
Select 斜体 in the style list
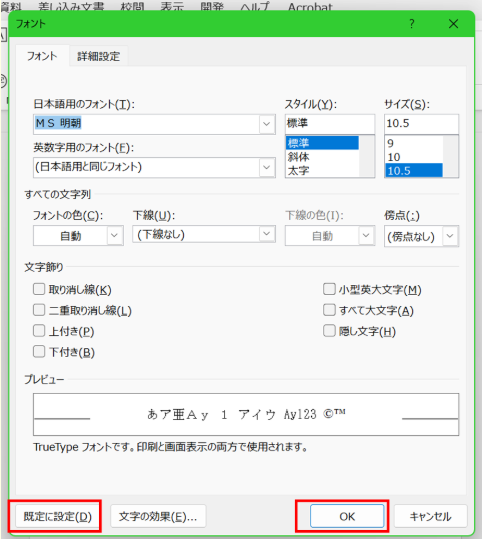tap(322, 157)
